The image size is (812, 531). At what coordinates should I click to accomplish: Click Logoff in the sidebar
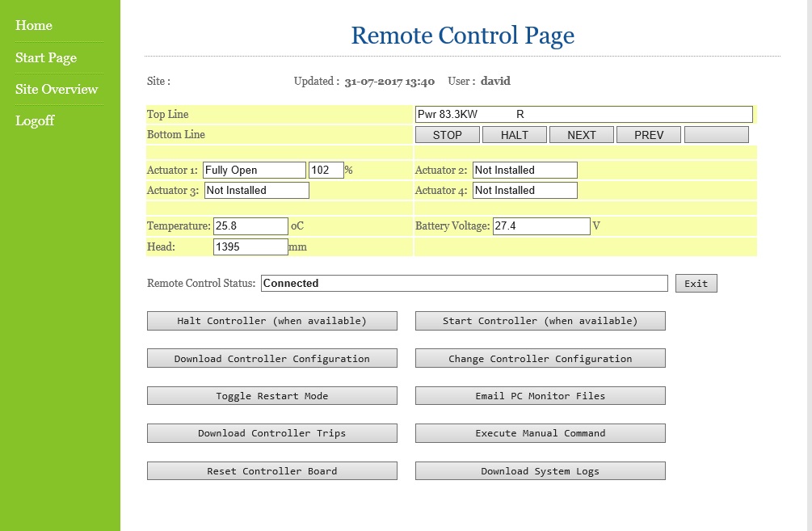coord(35,120)
